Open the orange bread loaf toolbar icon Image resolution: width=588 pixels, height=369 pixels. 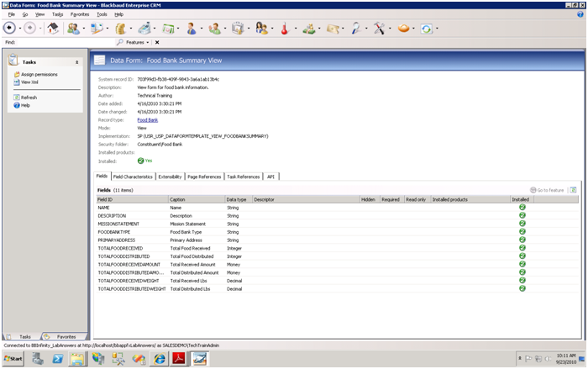pyautogui.click(x=403, y=28)
